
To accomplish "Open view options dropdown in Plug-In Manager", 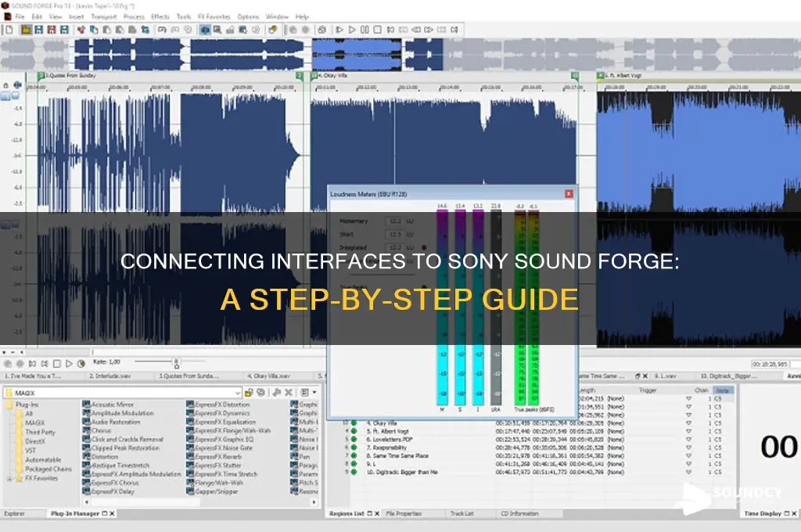I will tap(314, 393).
